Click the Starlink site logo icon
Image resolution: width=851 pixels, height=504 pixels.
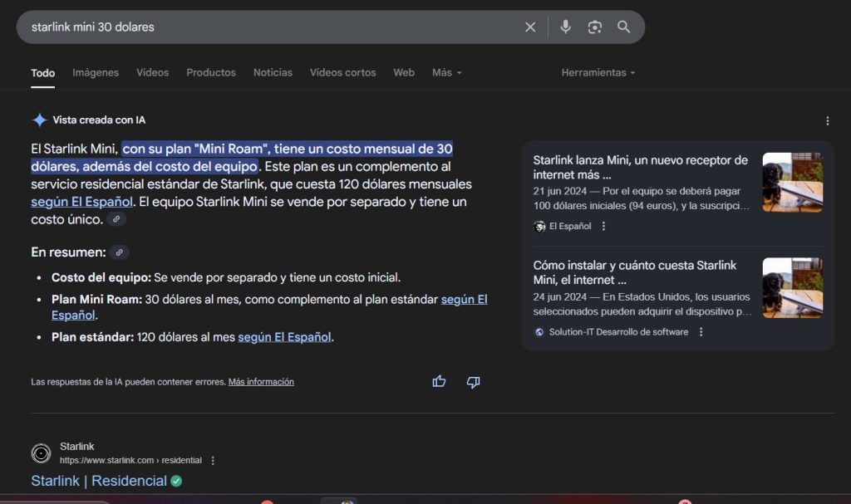pyautogui.click(x=41, y=453)
